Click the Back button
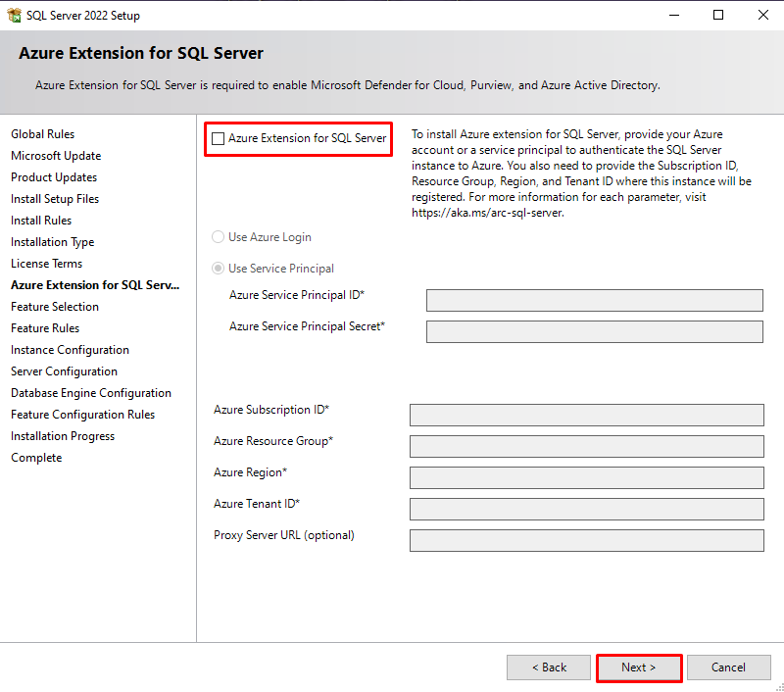The height and width of the screenshot is (692, 784). [549, 667]
